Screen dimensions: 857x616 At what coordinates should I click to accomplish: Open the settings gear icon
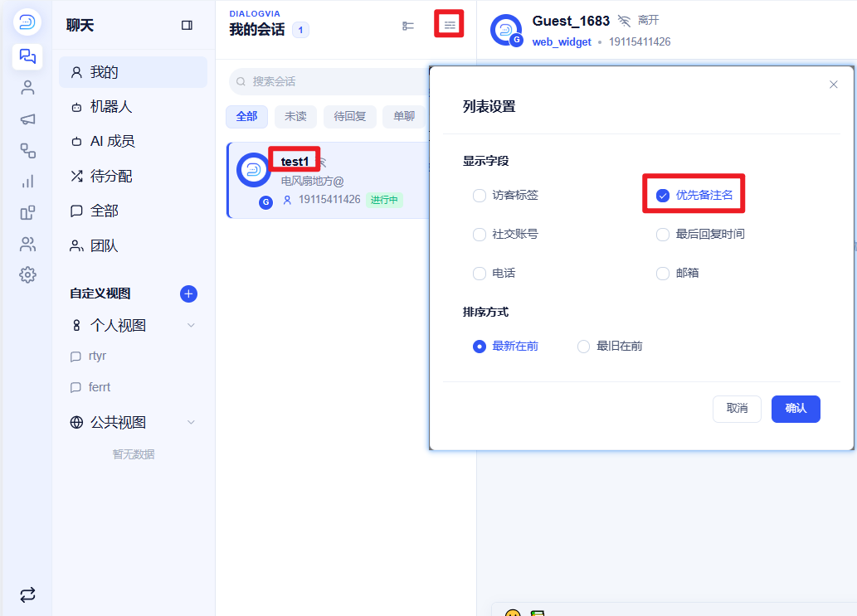pyautogui.click(x=27, y=274)
